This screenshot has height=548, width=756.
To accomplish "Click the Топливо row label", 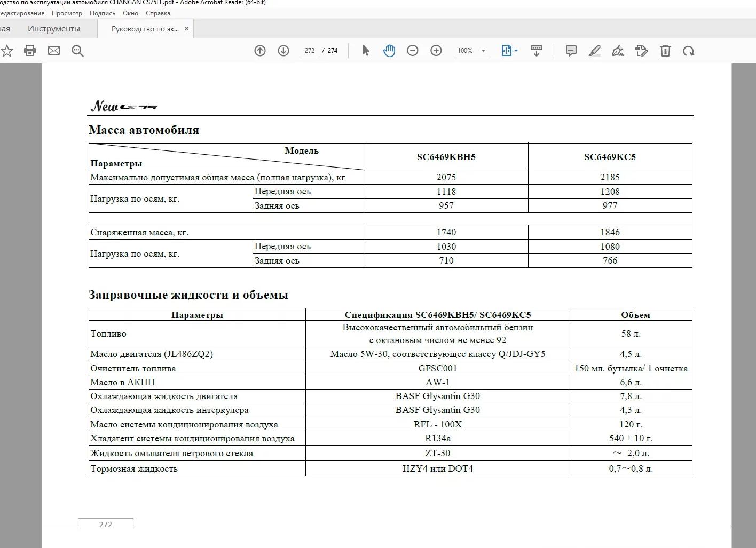I will tap(108, 334).
